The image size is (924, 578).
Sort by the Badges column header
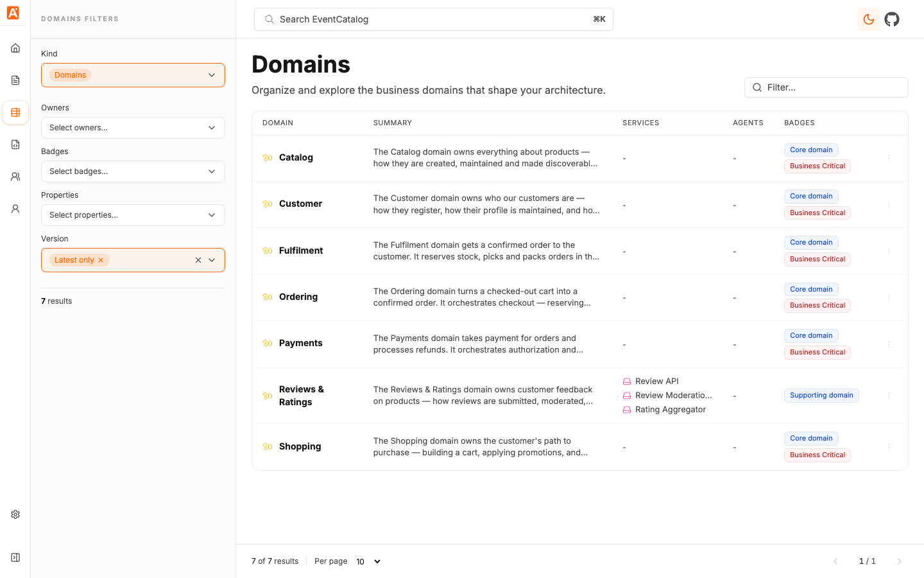point(800,123)
